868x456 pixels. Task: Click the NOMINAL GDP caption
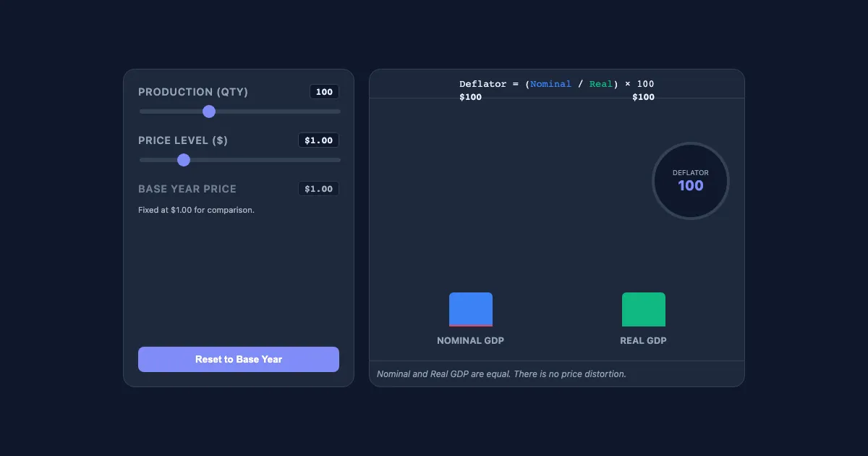[471, 340]
